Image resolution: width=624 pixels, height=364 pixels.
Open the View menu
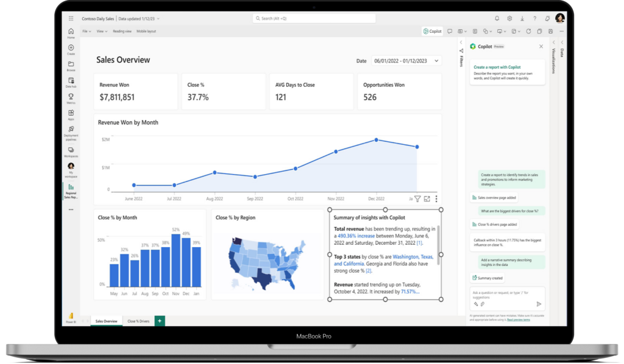click(102, 31)
